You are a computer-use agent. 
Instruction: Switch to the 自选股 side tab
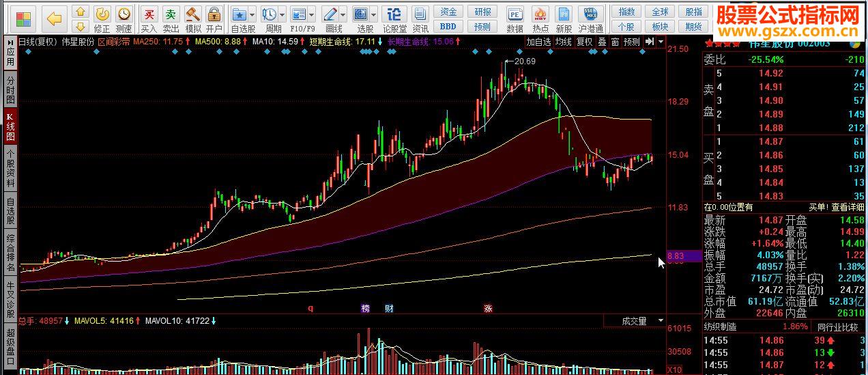click(x=10, y=211)
